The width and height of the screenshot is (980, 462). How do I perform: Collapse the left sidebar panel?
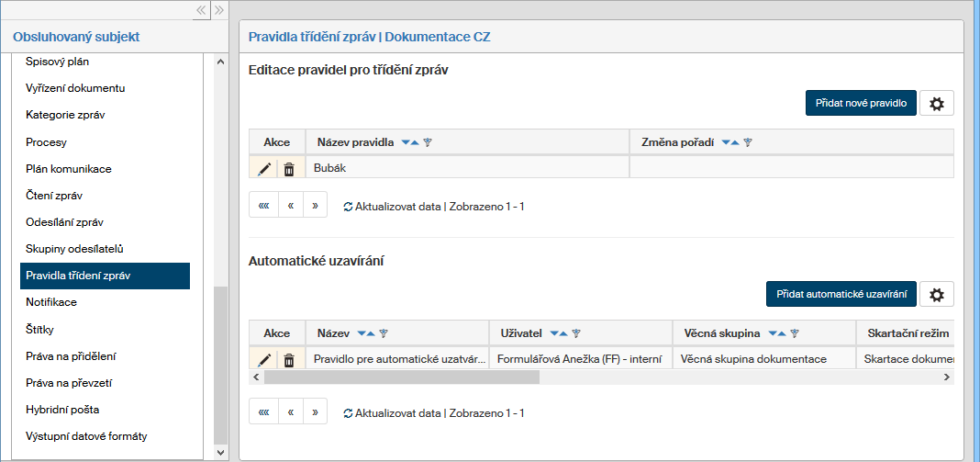coord(201,10)
